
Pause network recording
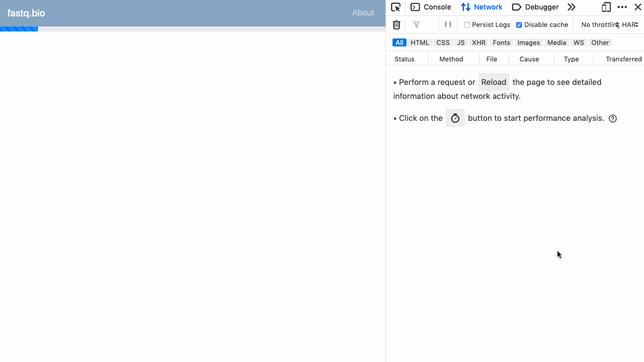[x=448, y=24]
